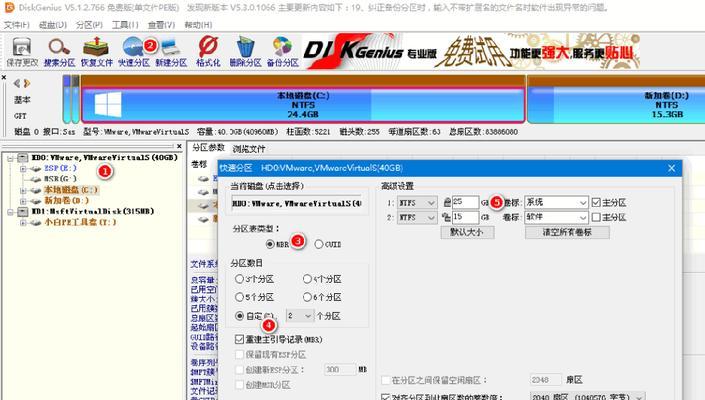Expand the local disk C: tree node
The image size is (705, 400).
(22, 190)
